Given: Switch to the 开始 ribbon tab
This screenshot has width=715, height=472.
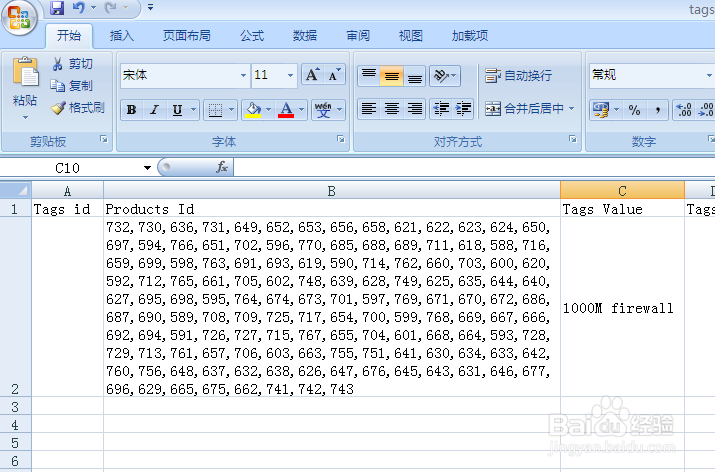Looking at the screenshot, I should 69,36.
